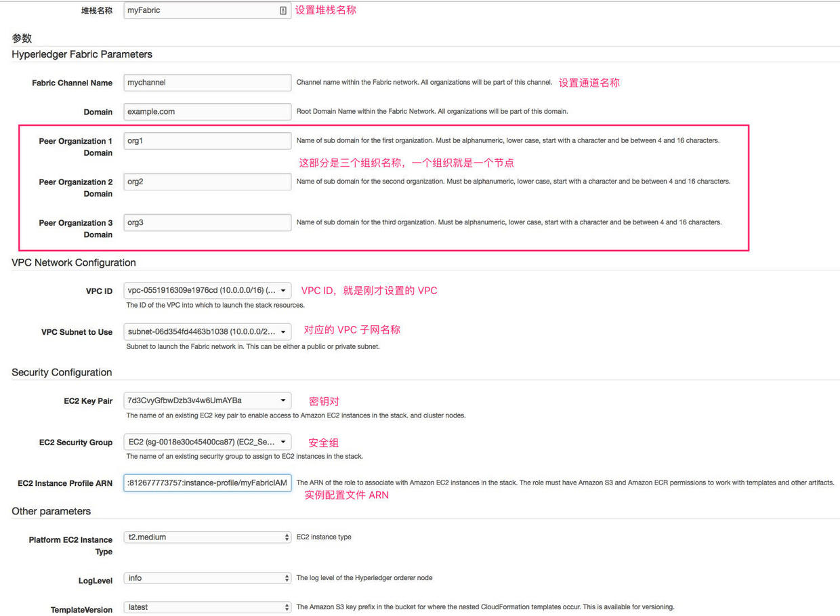
Task: Open the TemplateVersion dropdown showing latest
Action: [x=207, y=607]
